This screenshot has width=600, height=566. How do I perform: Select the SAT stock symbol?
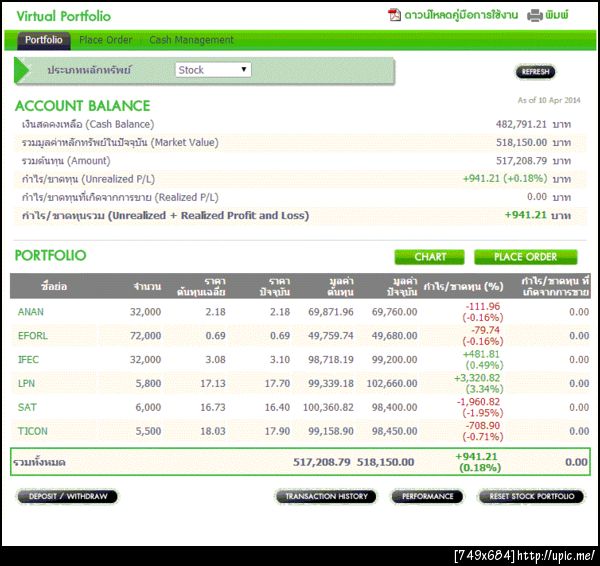pos(27,407)
